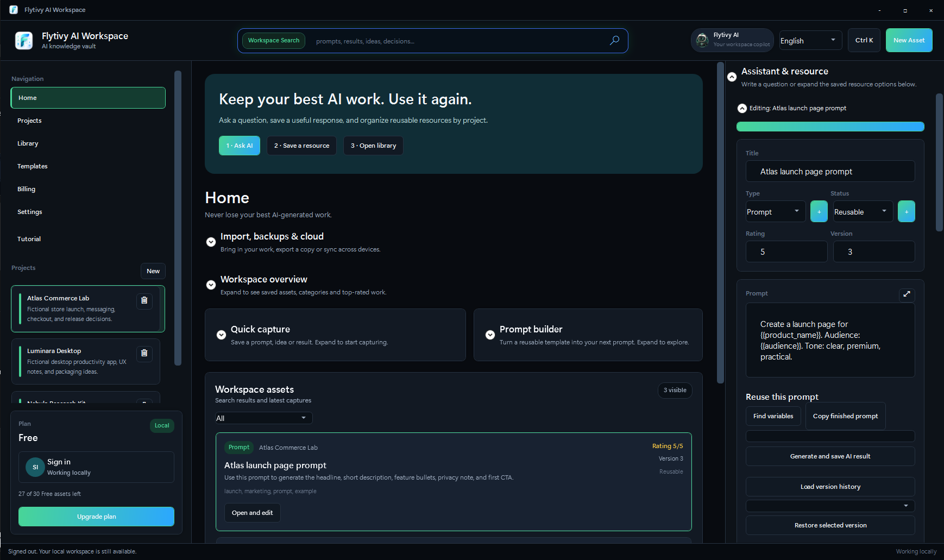Click the Local badge in the Plan card
The width and height of the screenshot is (944, 560).
[162, 425]
